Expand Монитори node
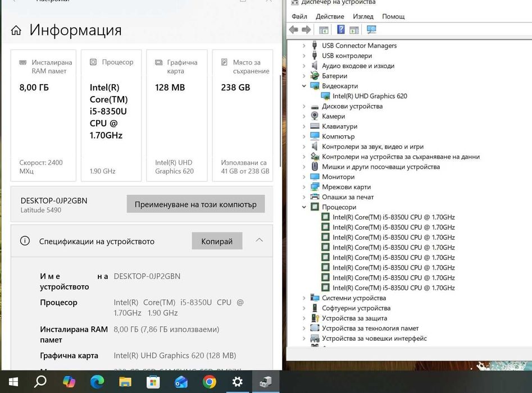Screen dimensions: 532x393 pyautogui.click(x=304, y=177)
